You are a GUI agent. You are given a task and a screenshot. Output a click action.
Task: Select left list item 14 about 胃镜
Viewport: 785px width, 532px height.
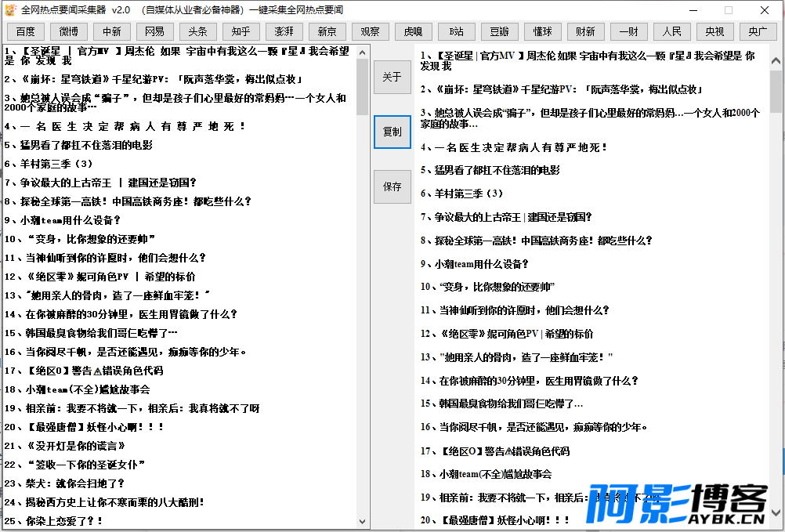pyautogui.click(x=121, y=315)
